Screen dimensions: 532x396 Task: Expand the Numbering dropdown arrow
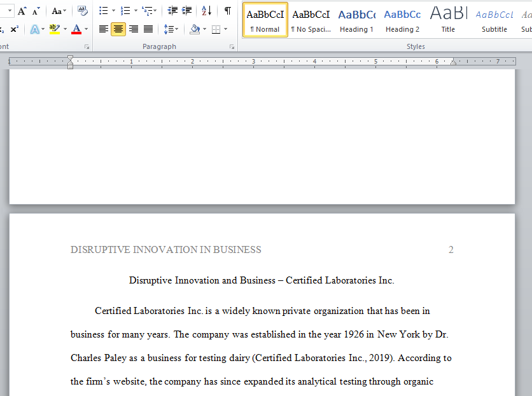click(x=136, y=11)
